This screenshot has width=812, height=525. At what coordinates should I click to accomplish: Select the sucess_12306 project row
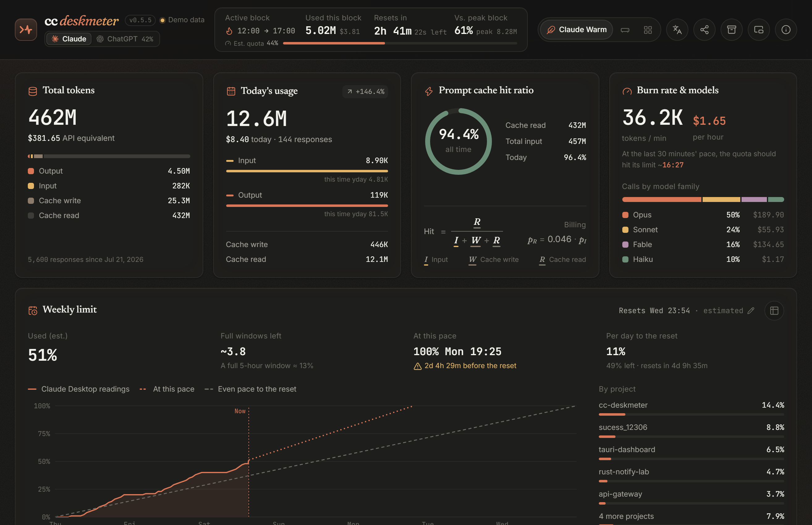[691, 430]
